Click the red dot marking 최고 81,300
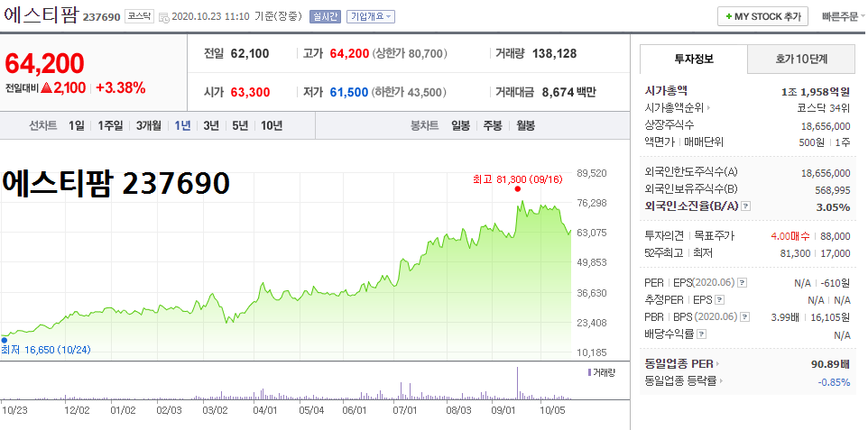The width and height of the screenshot is (868, 430). point(518,188)
